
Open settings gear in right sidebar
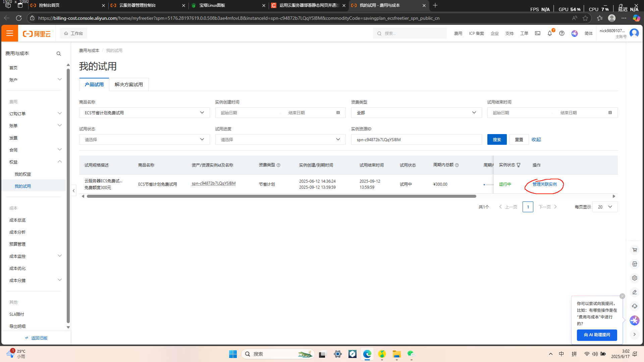635,278
